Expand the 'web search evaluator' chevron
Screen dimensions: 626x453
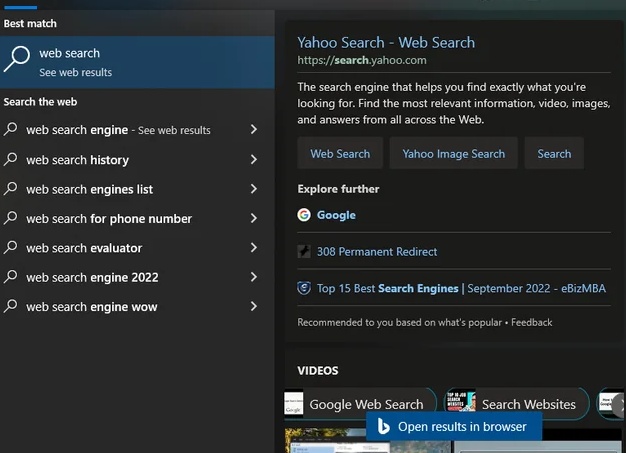coord(254,247)
